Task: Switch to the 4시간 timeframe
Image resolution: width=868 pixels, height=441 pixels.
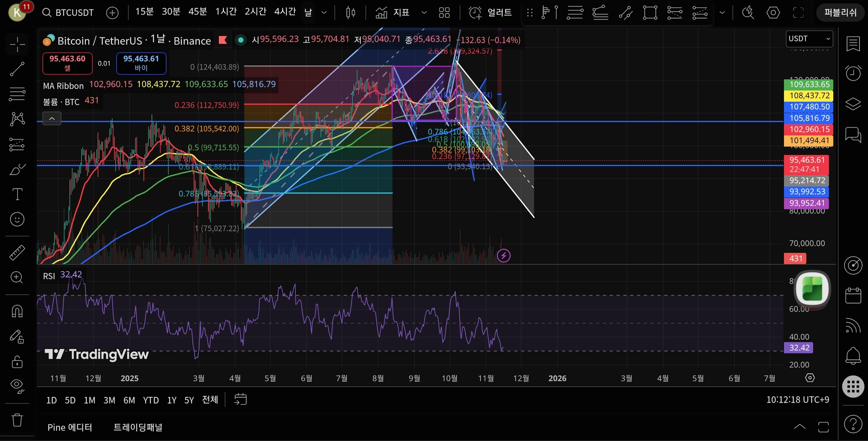Action: pos(285,12)
